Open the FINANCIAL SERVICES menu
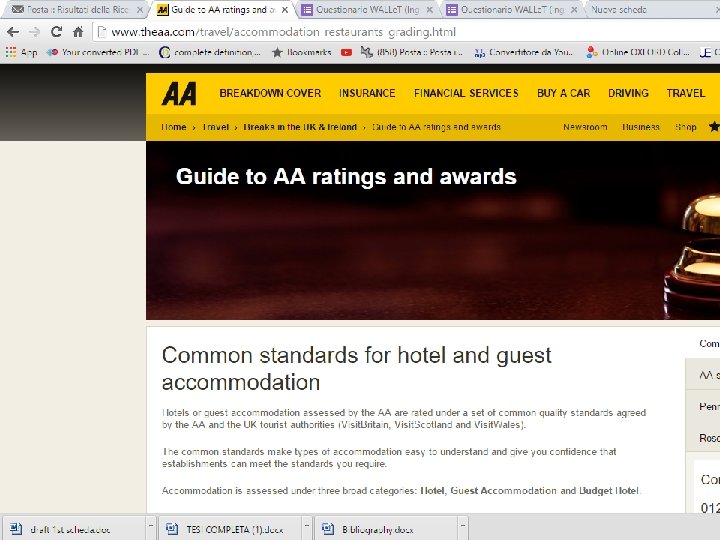Viewport: 720px width, 540px height. 466,93
